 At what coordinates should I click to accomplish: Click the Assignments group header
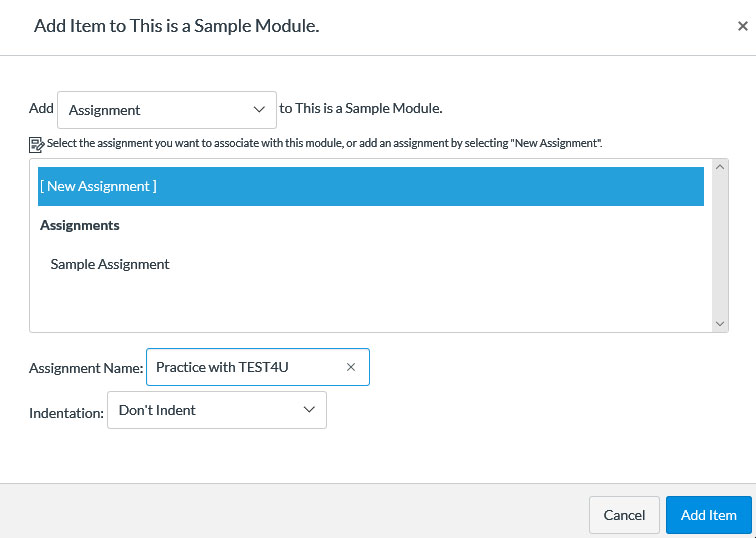click(80, 226)
